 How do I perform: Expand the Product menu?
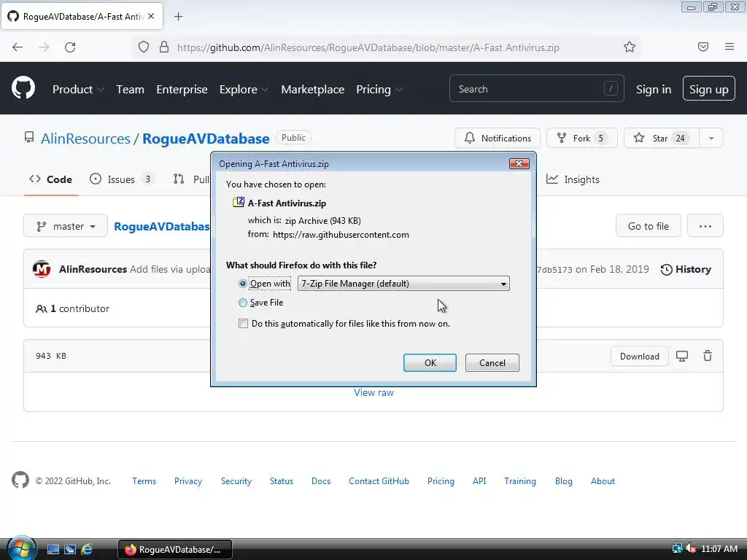78,89
